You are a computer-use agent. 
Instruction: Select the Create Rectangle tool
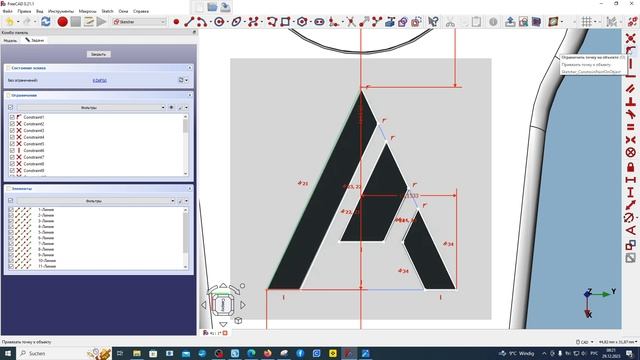[x=285, y=22]
